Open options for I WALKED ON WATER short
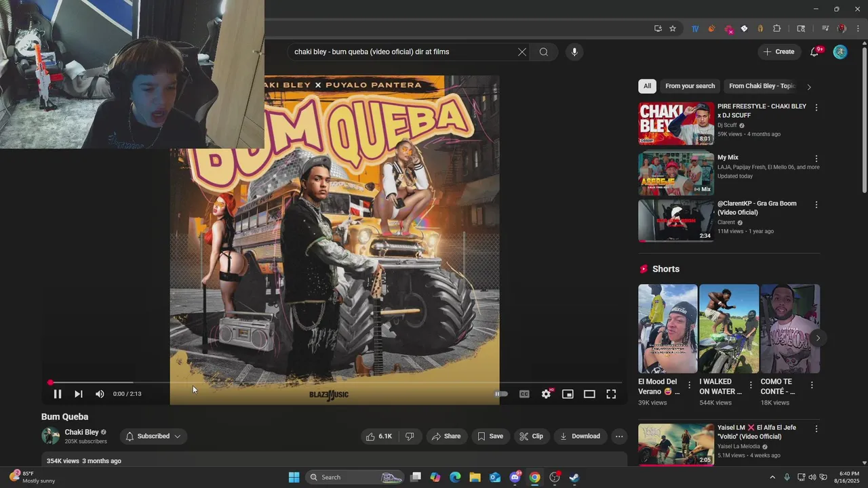868x488 pixels. point(751,385)
